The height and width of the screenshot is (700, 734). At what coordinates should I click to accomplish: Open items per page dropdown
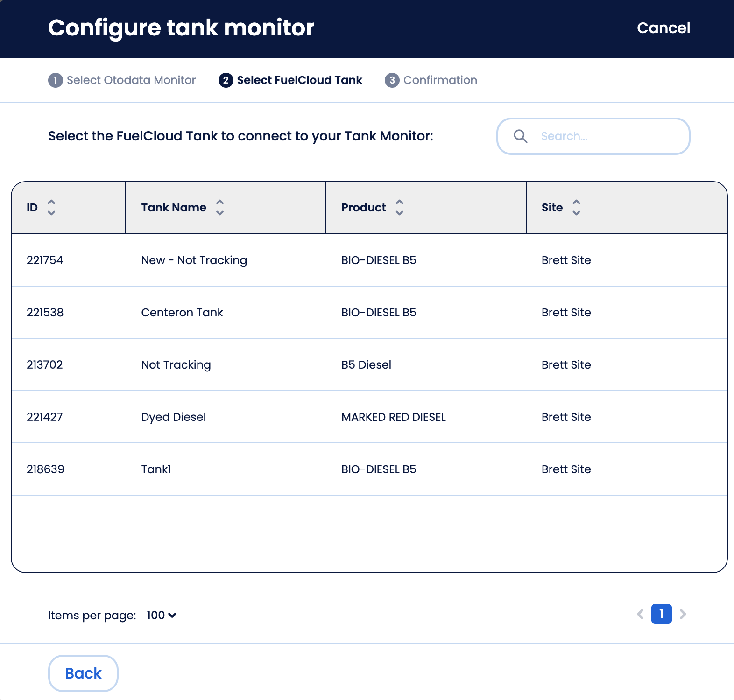pyautogui.click(x=162, y=616)
